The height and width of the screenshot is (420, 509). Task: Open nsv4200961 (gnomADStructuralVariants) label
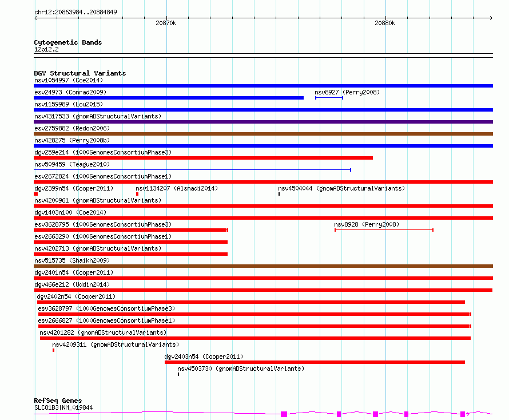pyautogui.click(x=98, y=200)
